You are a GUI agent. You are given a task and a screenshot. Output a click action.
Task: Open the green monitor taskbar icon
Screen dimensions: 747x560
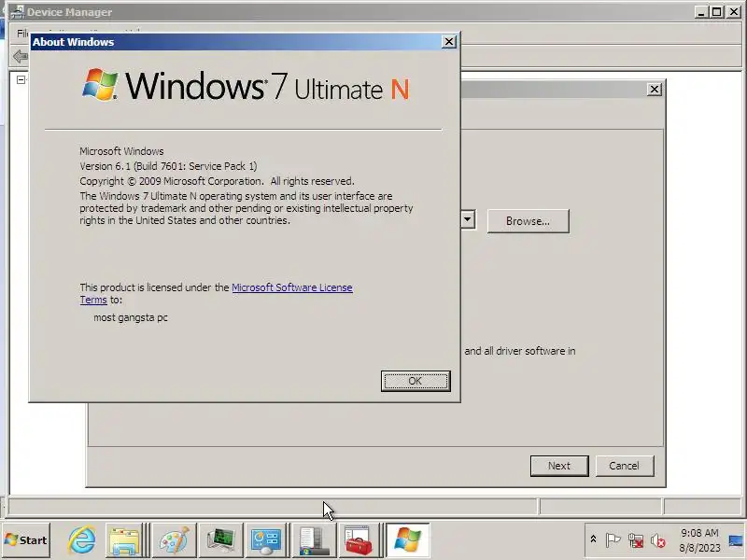pyautogui.click(x=220, y=540)
